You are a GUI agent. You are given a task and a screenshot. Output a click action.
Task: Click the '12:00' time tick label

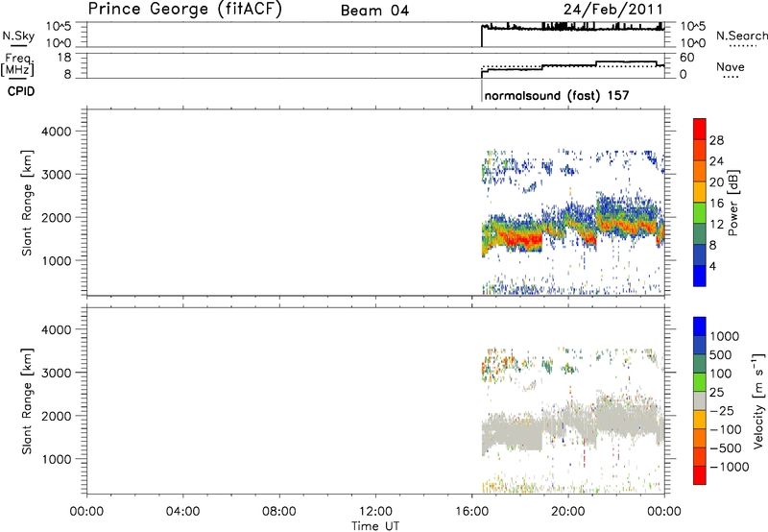point(375,512)
